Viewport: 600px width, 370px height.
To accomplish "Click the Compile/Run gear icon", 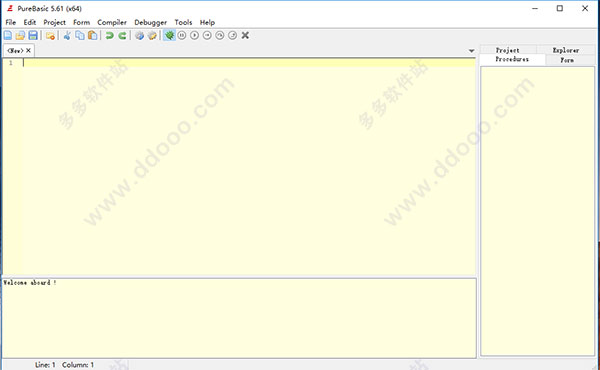I will click(140, 36).
